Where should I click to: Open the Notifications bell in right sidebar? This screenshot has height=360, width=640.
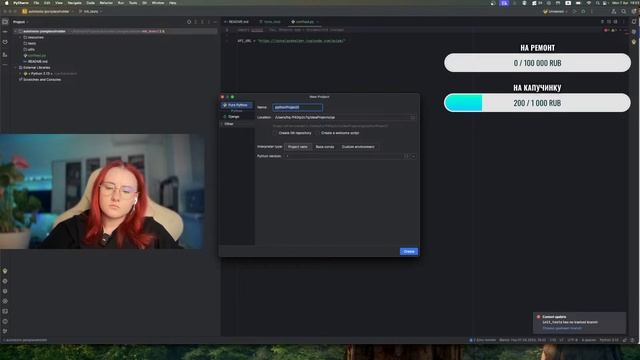[x=634, y=22]
